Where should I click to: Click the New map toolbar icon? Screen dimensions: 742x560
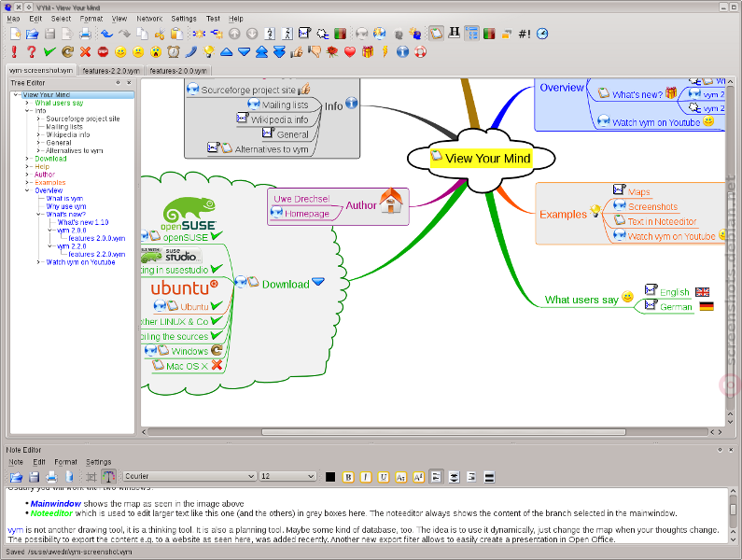pyautogui.click(x=15, y=34)
